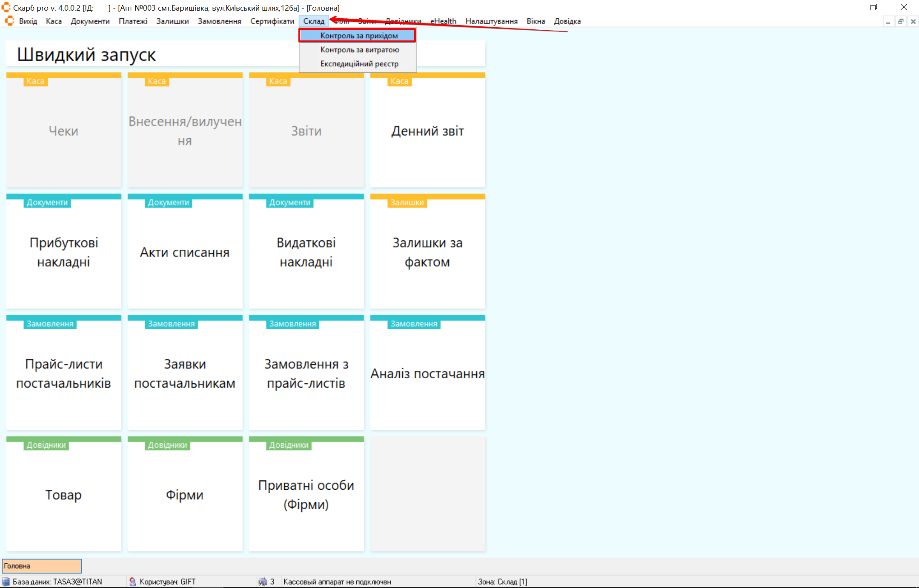This screenshot has width=919, height=588.
Task: Launch Прибуткові накладні tile
Action: click(x=63, y=252)
